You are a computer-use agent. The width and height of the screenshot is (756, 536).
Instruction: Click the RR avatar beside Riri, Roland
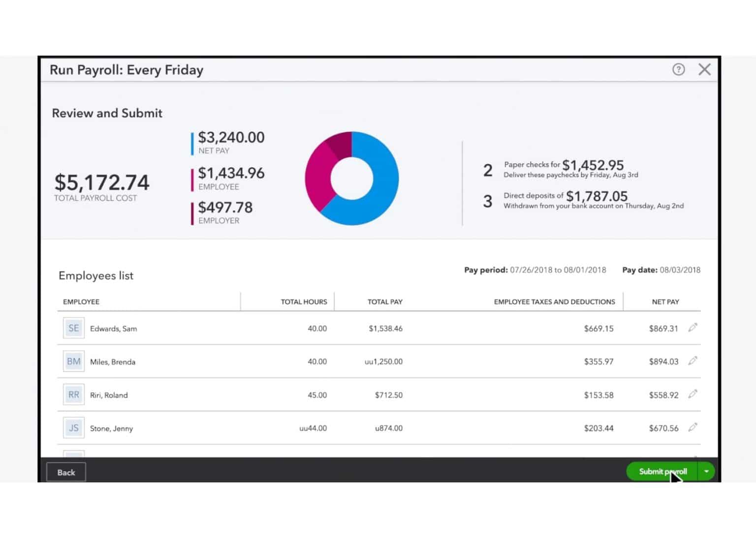point(73,394)
